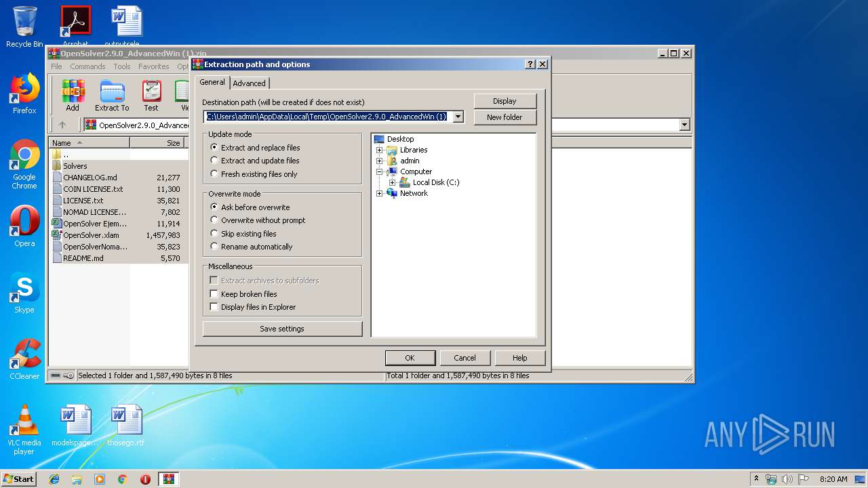868x488 pixels.
Task: Expand Network tree node
Action: [x=380, y=193]
